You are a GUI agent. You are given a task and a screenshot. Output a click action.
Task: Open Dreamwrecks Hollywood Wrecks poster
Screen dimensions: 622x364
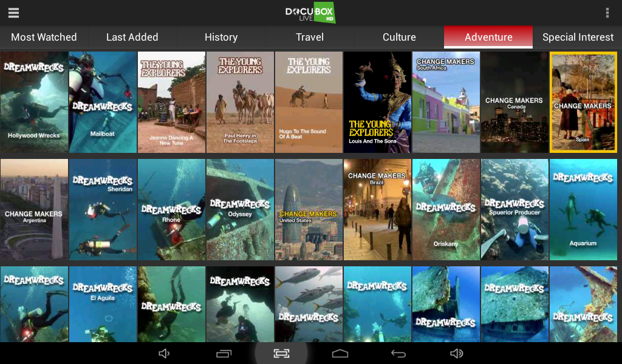[34, 102]
